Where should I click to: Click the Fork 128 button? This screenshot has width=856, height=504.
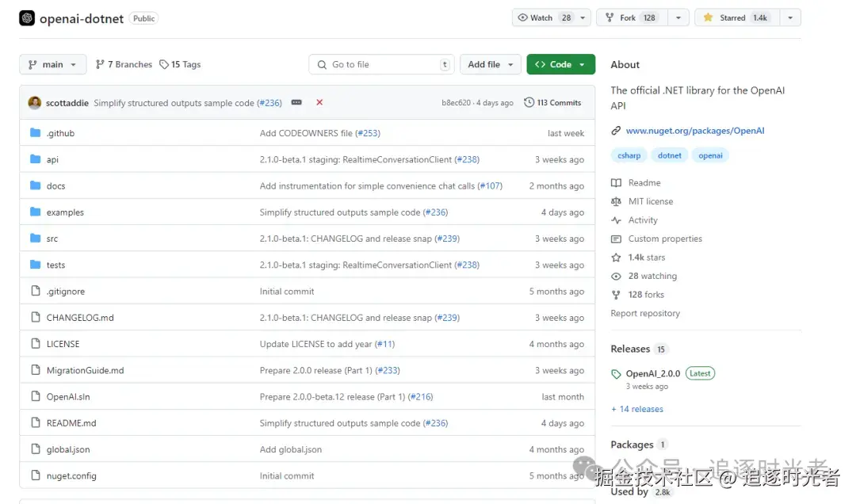coord(632,17)
